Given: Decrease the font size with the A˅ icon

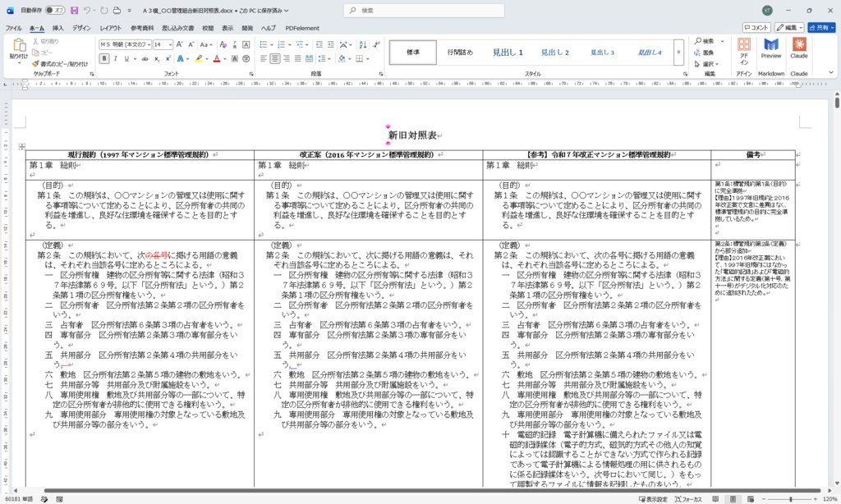Looking at the screenshot, I should (x=191, y=44).
